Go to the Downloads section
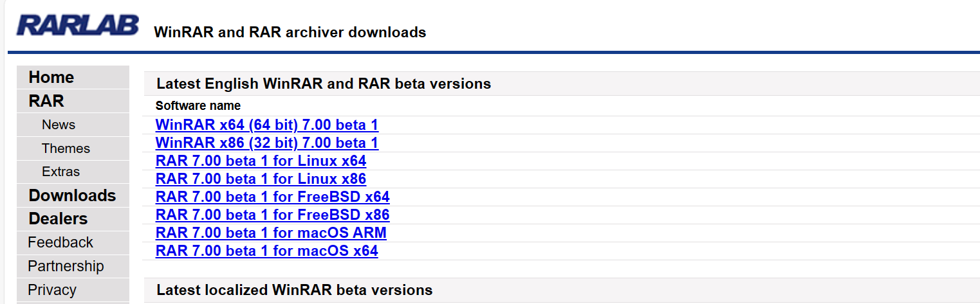 72,195
